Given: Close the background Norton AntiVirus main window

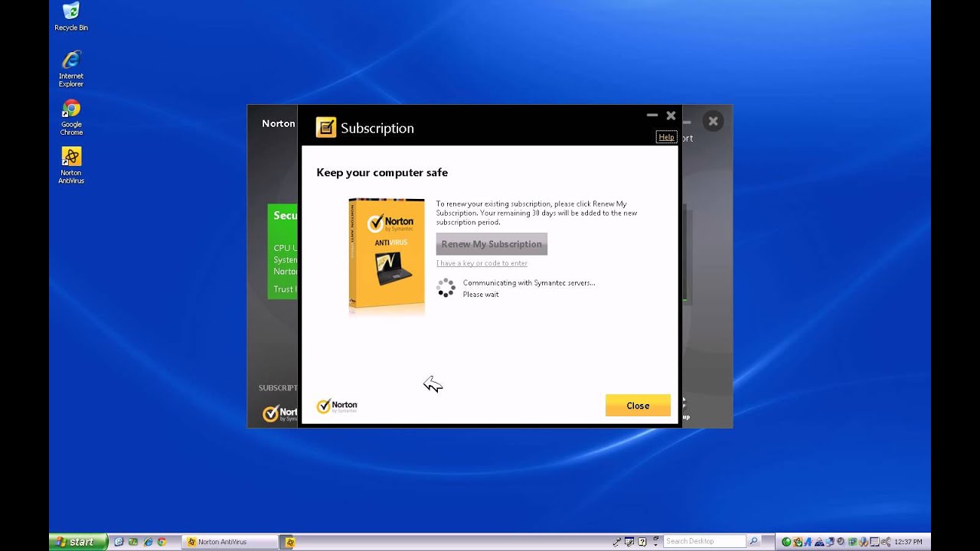Looking at the screenshot, I should click(x=713, y=121).
